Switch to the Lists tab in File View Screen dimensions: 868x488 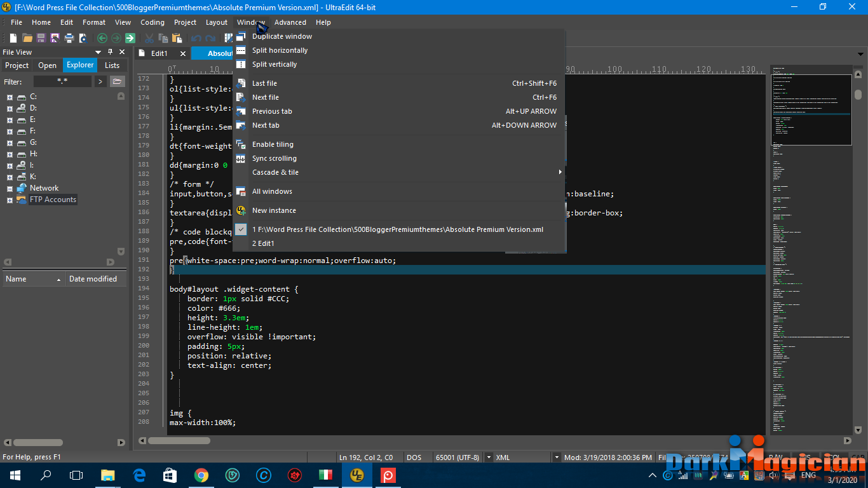click(x=112, y=65)
